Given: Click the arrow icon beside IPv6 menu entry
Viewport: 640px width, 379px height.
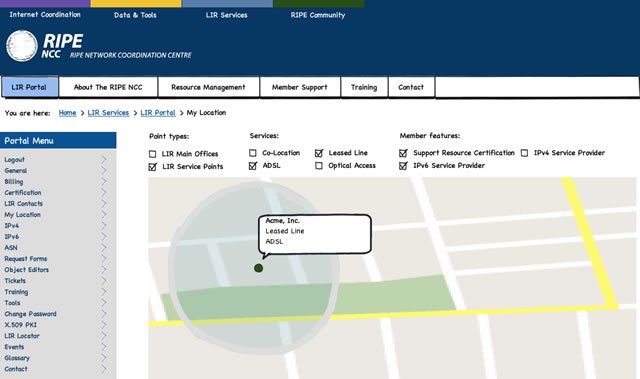Looking at the screenshot, I should pyautogui.click(x=104, y=237).
